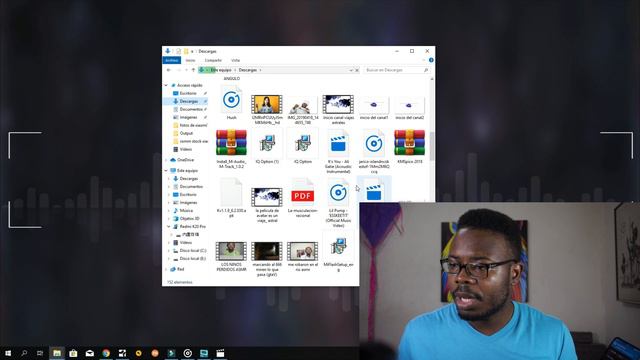Select the yellow-background woman video thumbnail
The width and height of the screenshot is (640, 360).
pos(267,104)
